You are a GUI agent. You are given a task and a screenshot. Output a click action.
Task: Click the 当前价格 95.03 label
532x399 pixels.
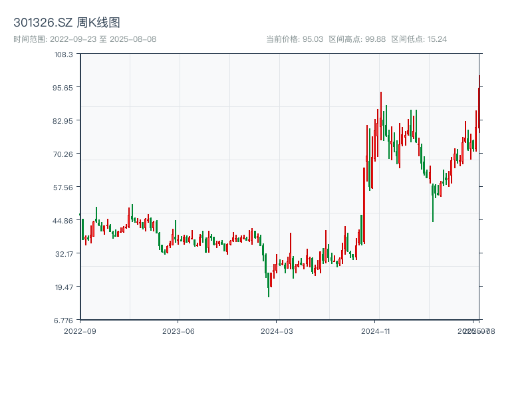click(295, 39)
